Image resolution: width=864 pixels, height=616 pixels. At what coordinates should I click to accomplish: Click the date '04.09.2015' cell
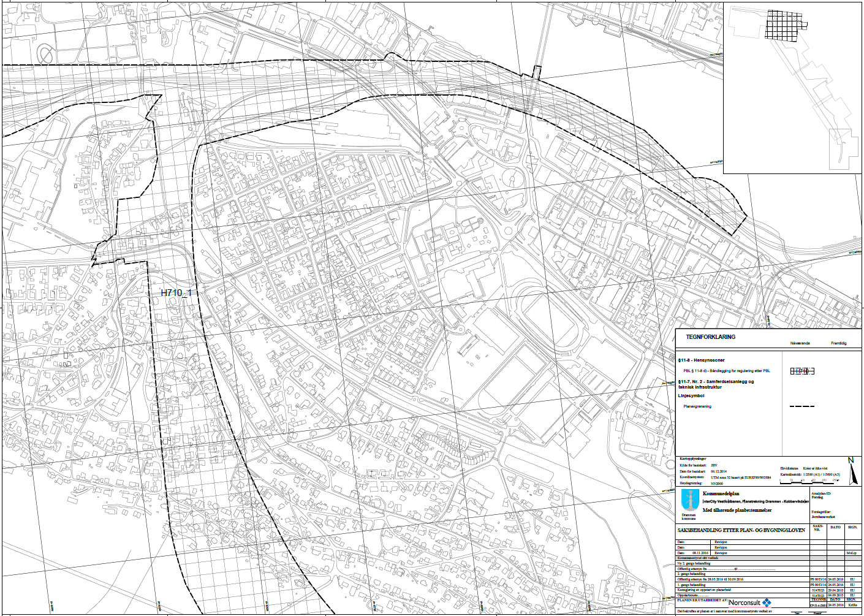click(x=836, y=596)
